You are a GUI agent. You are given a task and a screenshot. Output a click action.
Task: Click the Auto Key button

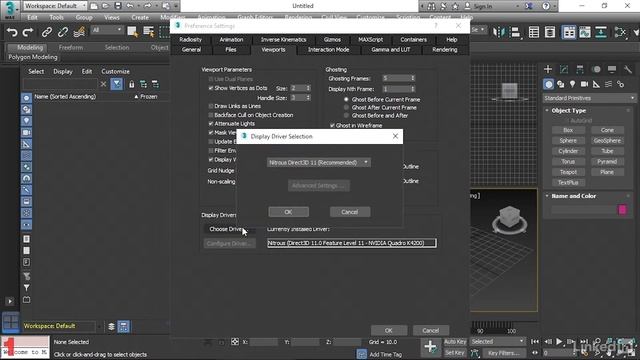pyautogui.click(x=455, y=342)
